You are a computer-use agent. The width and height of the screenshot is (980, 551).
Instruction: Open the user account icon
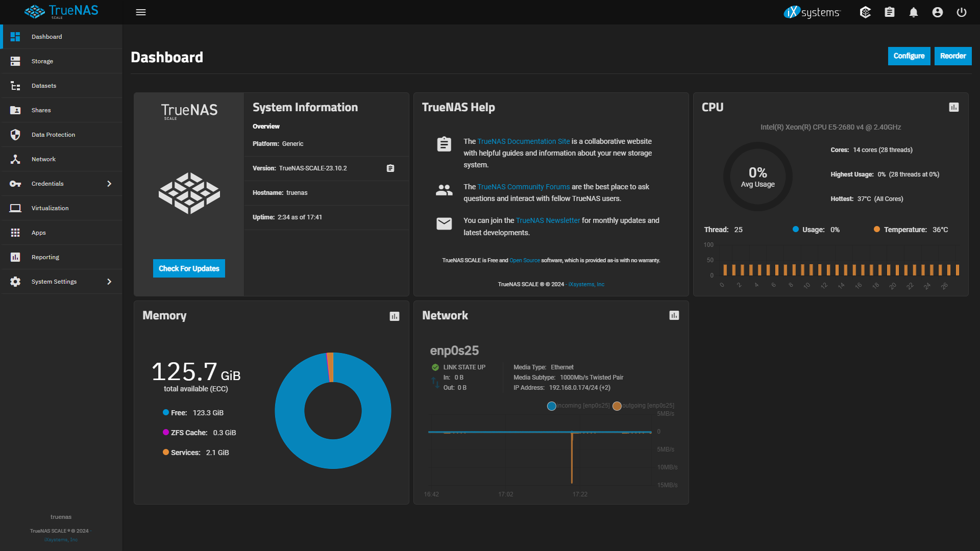938,12
